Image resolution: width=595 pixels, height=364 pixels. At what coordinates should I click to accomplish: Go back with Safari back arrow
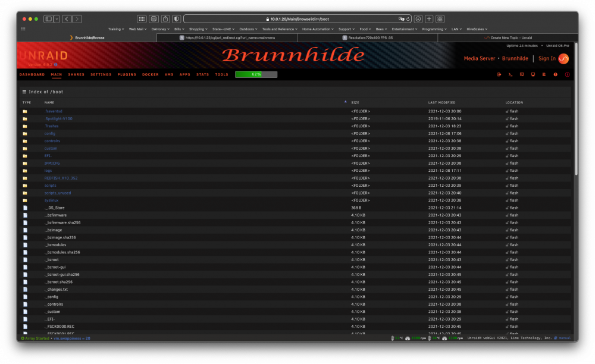pos(67,19)
